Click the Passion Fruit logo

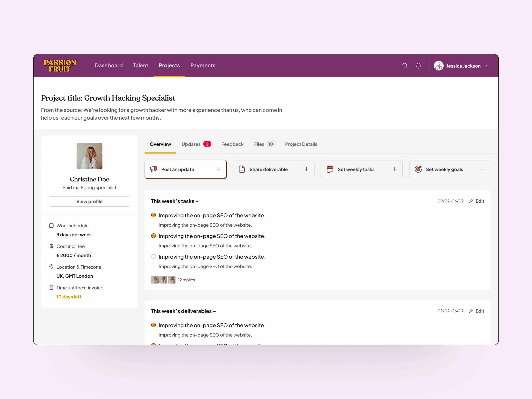60,66
